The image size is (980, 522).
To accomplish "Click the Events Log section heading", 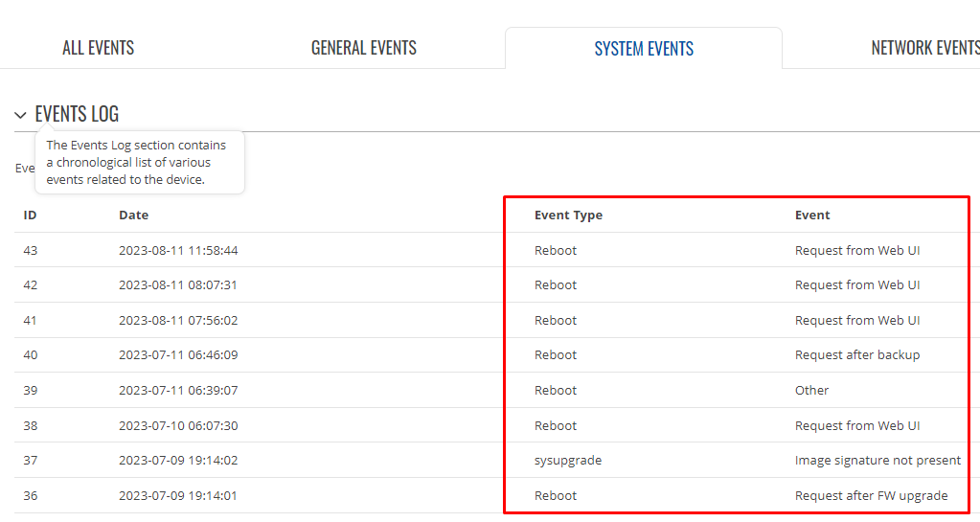I will pyautogui.click(x=77, y=114).
